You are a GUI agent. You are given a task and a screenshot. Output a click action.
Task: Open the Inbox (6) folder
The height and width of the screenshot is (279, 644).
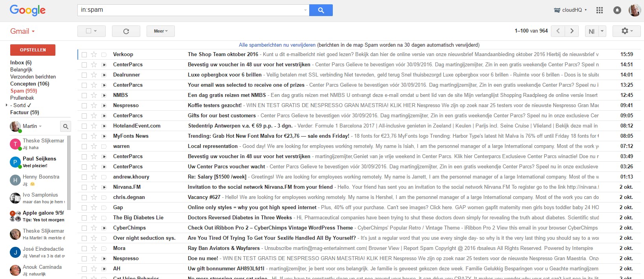coord(21,63)
